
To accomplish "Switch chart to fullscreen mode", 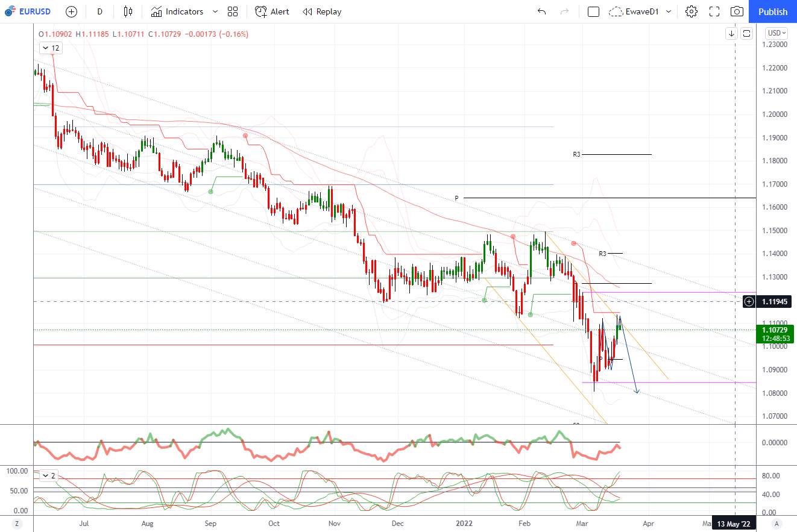I will pos(714,11).
